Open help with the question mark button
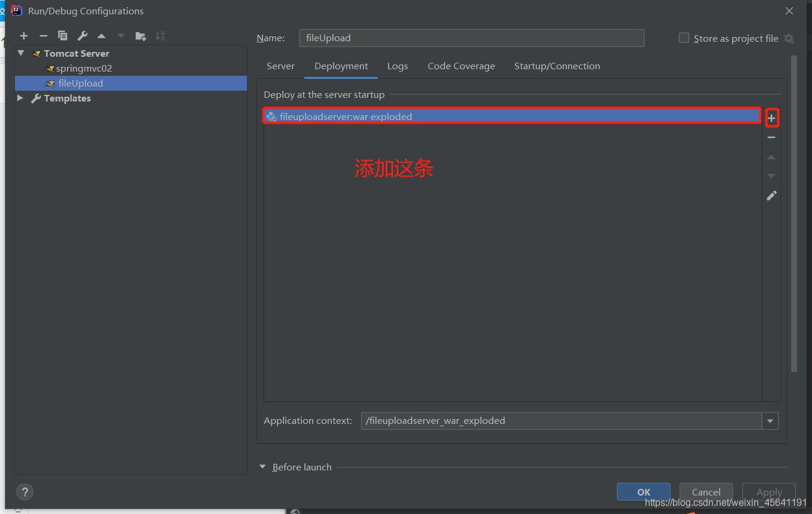The height and width of the screenshot is (514, 812). 24,492
